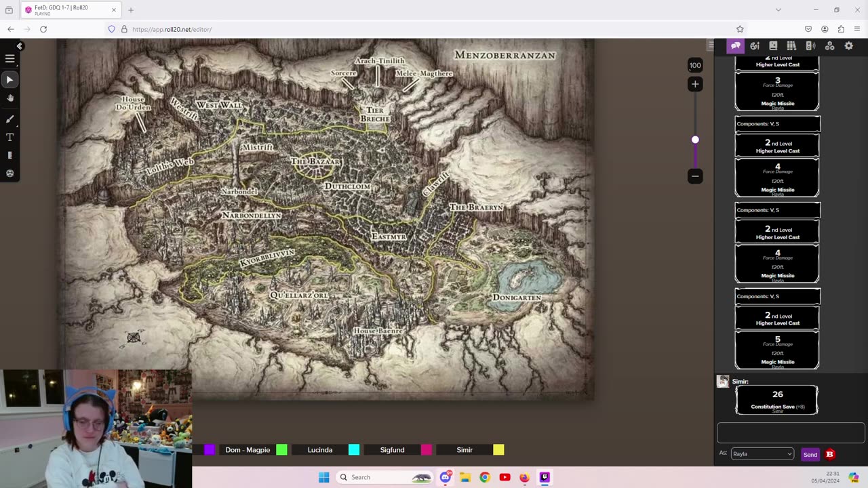Viewport: 868px width, 488px height.
Task: Click Simir's avatar in chat
Action: coord(723,382)
